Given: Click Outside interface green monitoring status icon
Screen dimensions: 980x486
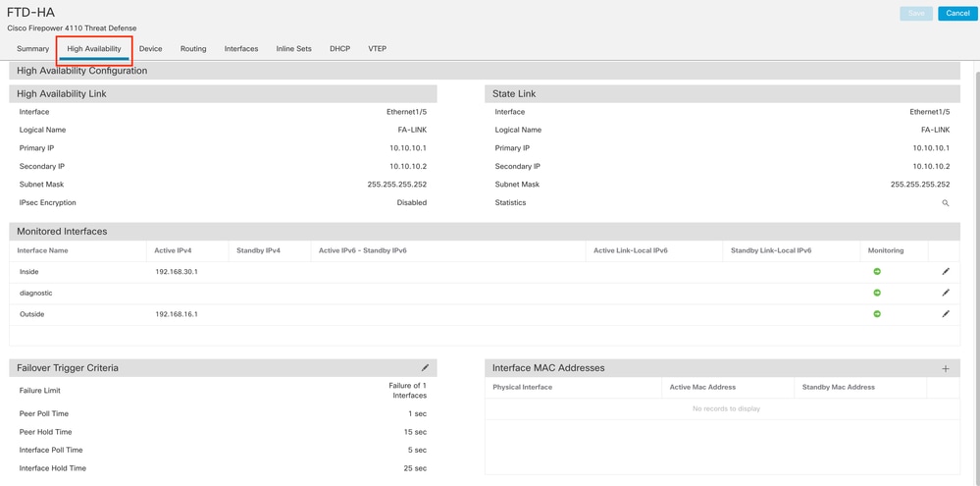Looking at the screenshot, I should 877,314.
